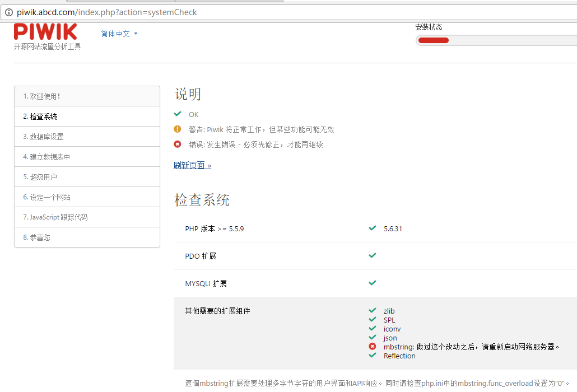Click the json checkmark icon
This screenshot has width=577, height=392.
pos(373,337)
